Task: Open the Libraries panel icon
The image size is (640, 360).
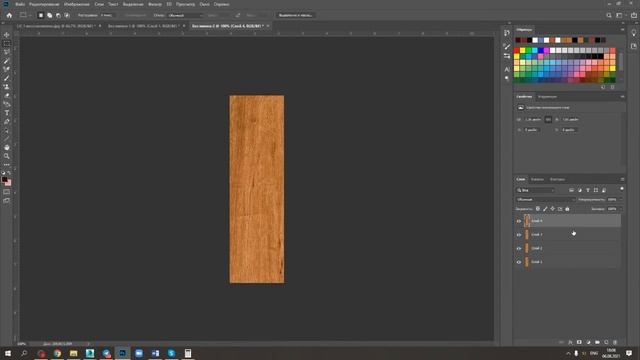Action: coord(633,46)
